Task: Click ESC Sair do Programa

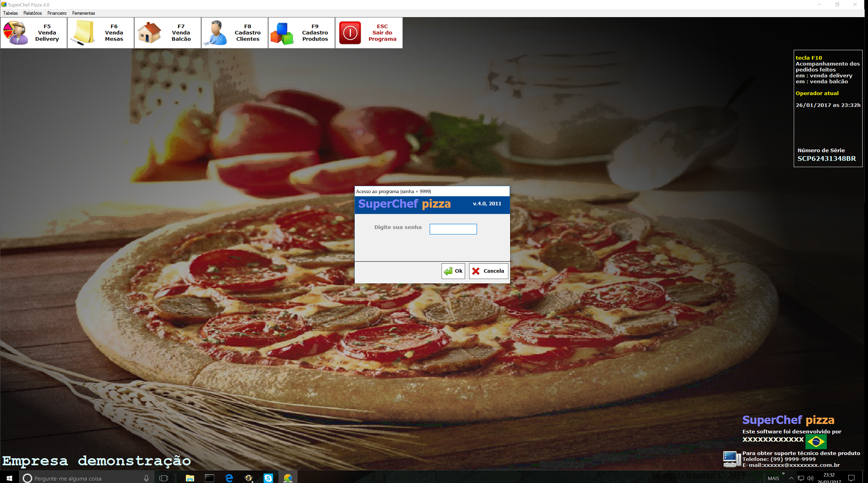Action: pyautogui.click(x=369, y=33)
